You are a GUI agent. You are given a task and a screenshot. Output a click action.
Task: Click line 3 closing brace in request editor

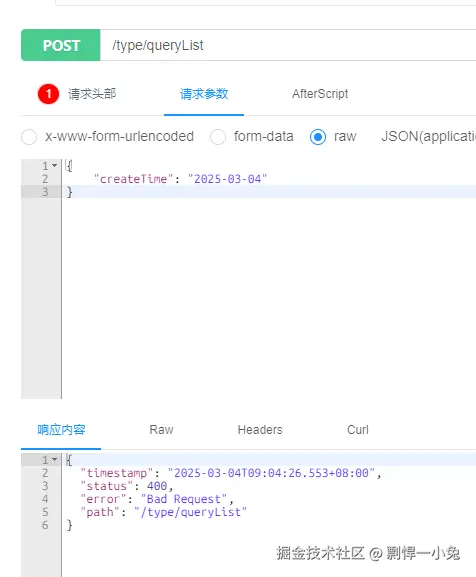(69, 192)
